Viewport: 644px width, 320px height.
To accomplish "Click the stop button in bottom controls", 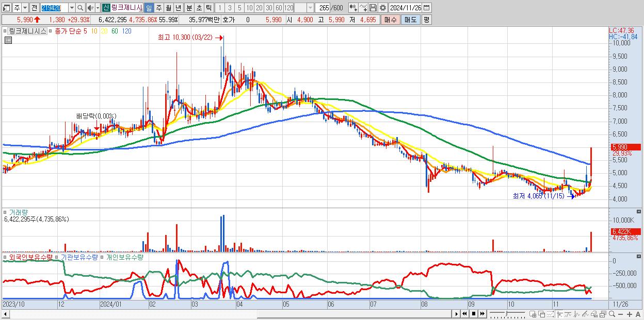I will [x=473, y=314].
